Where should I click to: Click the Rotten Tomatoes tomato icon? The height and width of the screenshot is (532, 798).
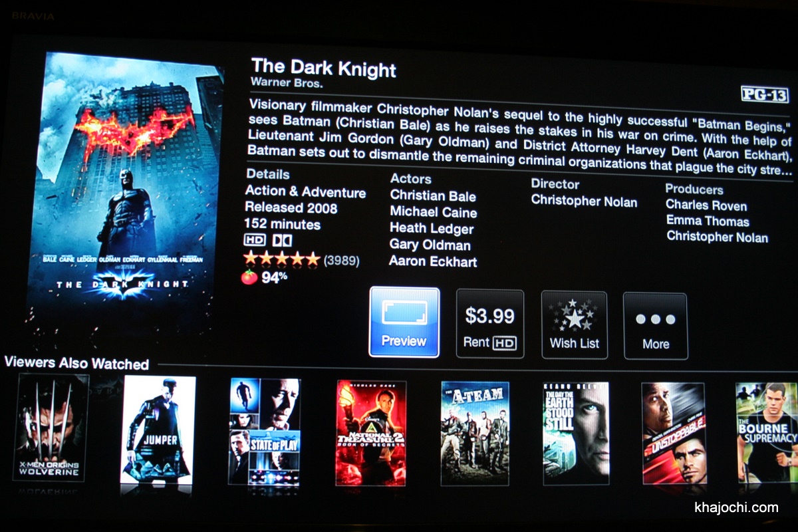[249, 277]
